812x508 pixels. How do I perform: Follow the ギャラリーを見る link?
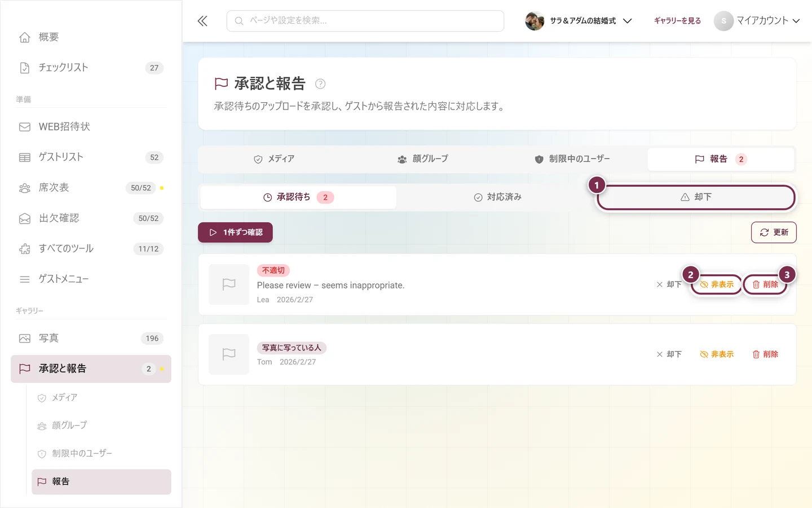[x=677, y=21]
